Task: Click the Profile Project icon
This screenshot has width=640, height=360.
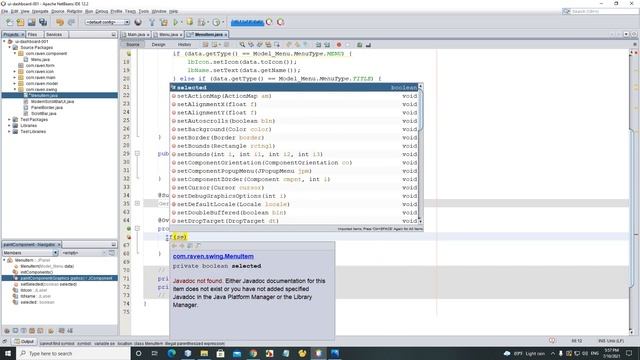Action: click(x=216, y=22)
